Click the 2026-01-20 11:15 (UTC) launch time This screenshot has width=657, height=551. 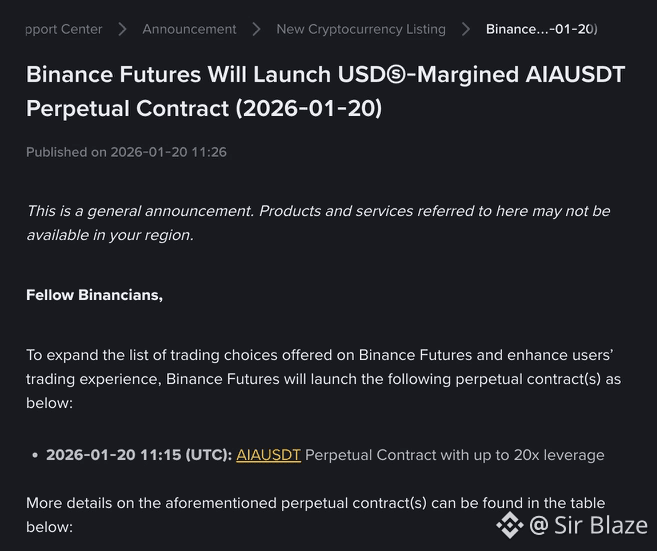tap(139, 455)
